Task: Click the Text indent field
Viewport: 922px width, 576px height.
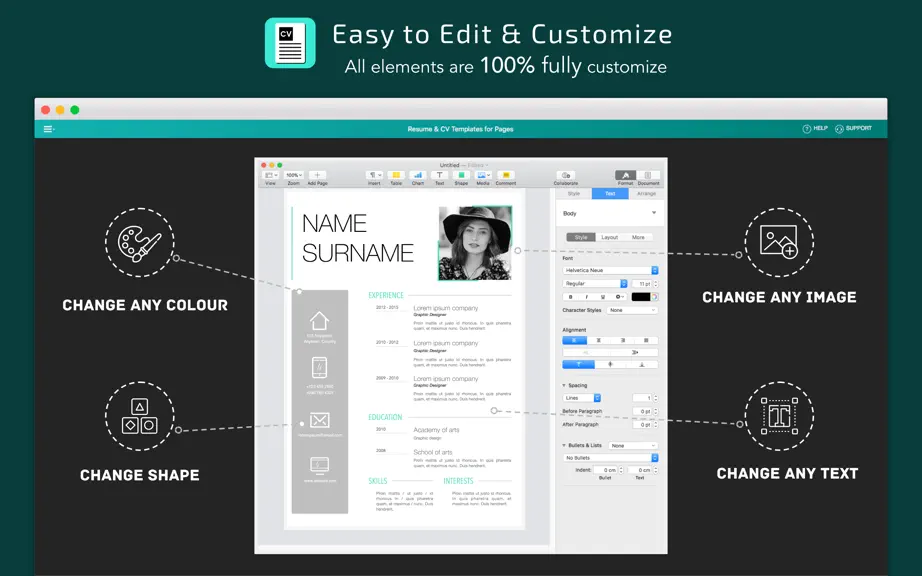Action: pyautogui.click(x=640, y=470)
